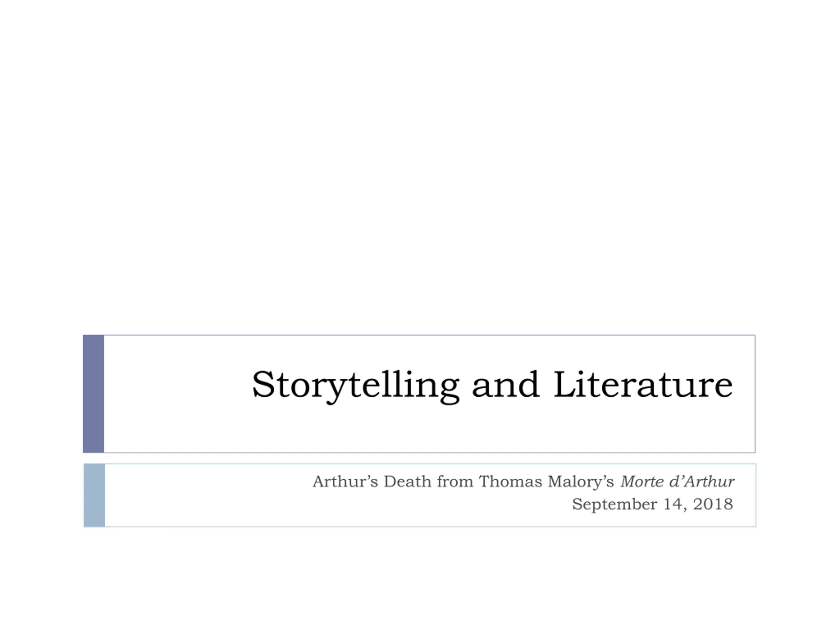This screenshot has height=630, width=840.
Task: Click the word "Literature" in the title
Action: tap(643, 384)
